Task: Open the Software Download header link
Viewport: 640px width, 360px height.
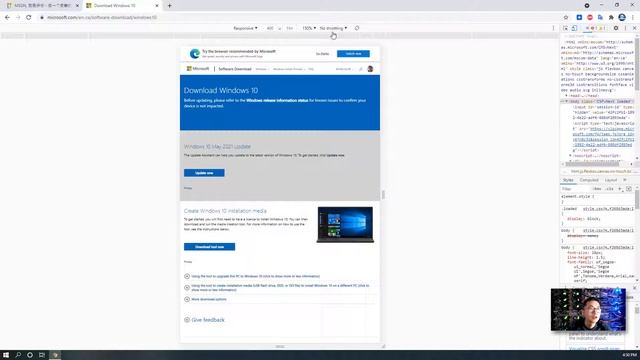Action: click(x=235, y=69)
